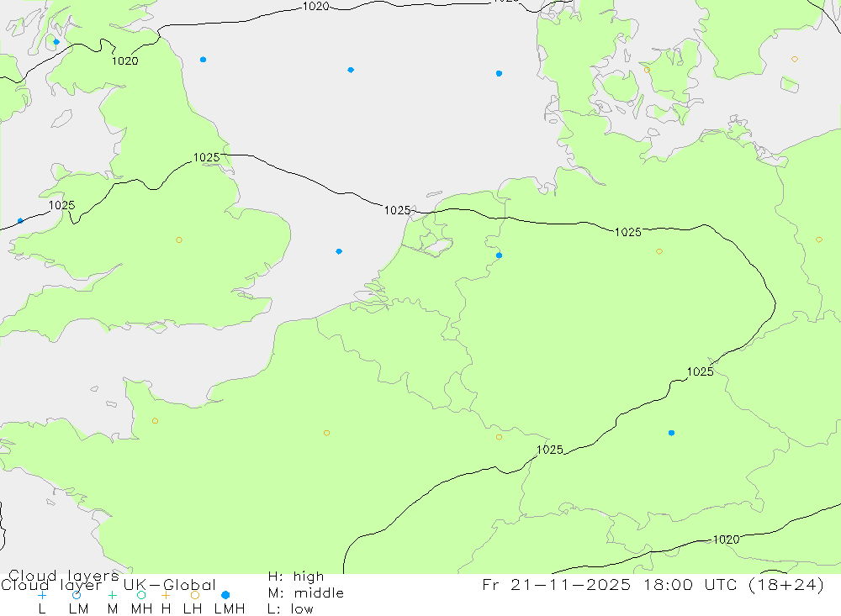The height and width of the screenshot is (616, 841).
Task: Click the 1025 label over northern Germany
Action: [x=628, y=232]
